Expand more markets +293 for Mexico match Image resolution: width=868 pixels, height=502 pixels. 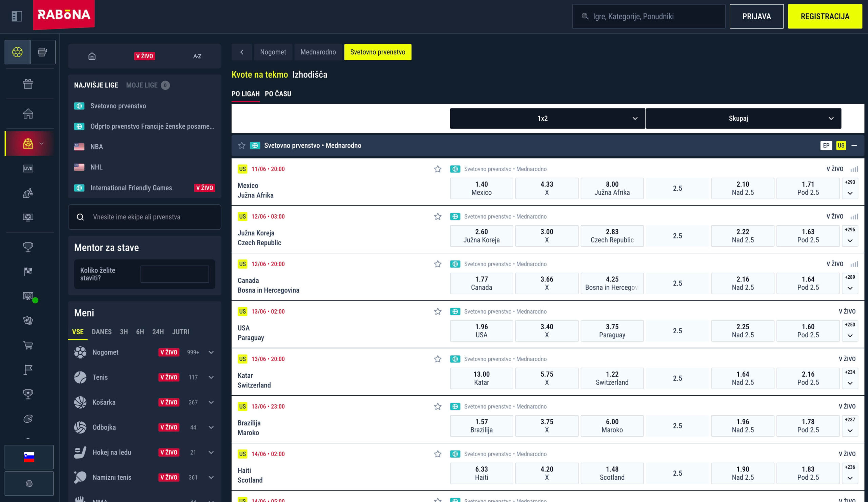[x=850, y=188]
